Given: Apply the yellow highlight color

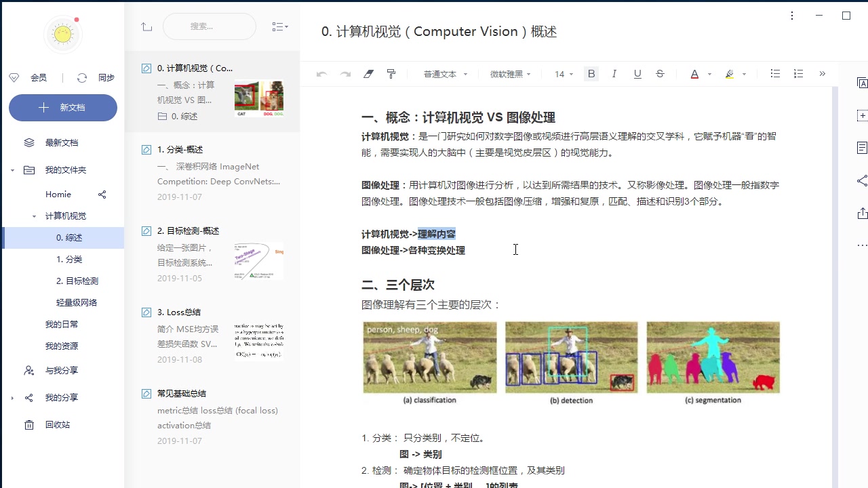Looking at the screenshot, I should point(730,74).
